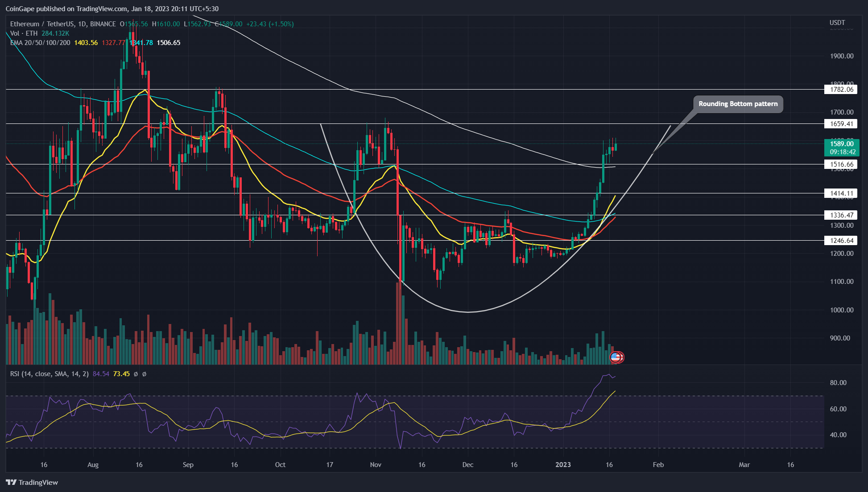
Task: Click the Mar label on time axis
Action: 744,464
